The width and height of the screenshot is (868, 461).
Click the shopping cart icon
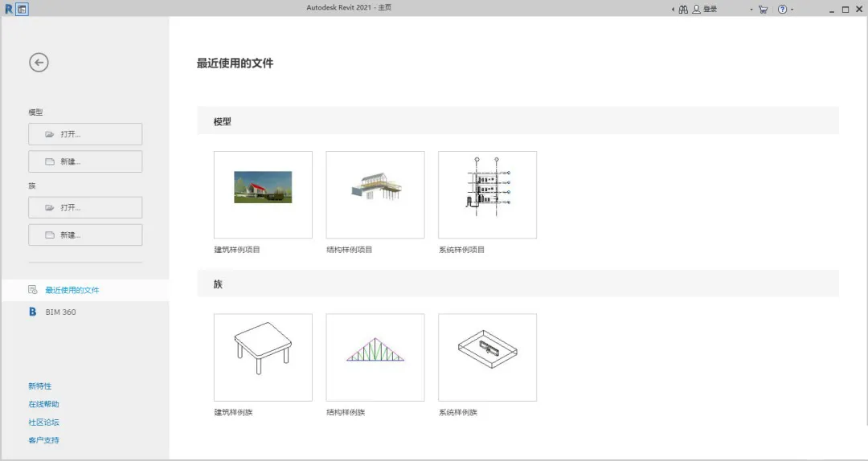tap(763, 9)
